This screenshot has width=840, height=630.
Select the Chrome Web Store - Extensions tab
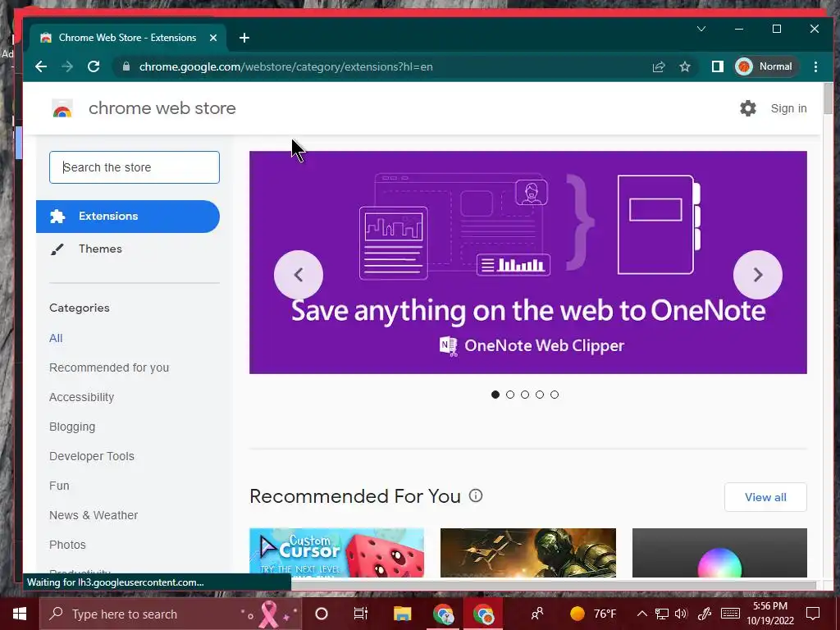tap(129, 38)
